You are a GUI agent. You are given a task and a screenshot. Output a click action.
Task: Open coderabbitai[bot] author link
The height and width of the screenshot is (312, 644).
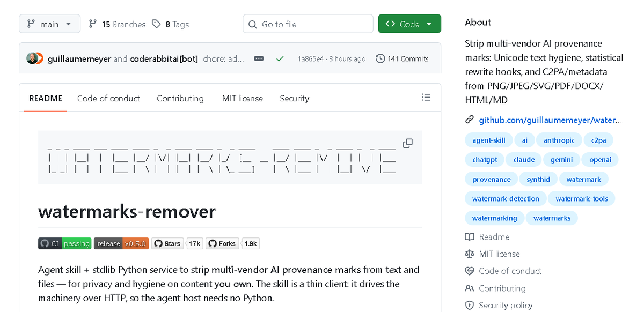(164, 59)
